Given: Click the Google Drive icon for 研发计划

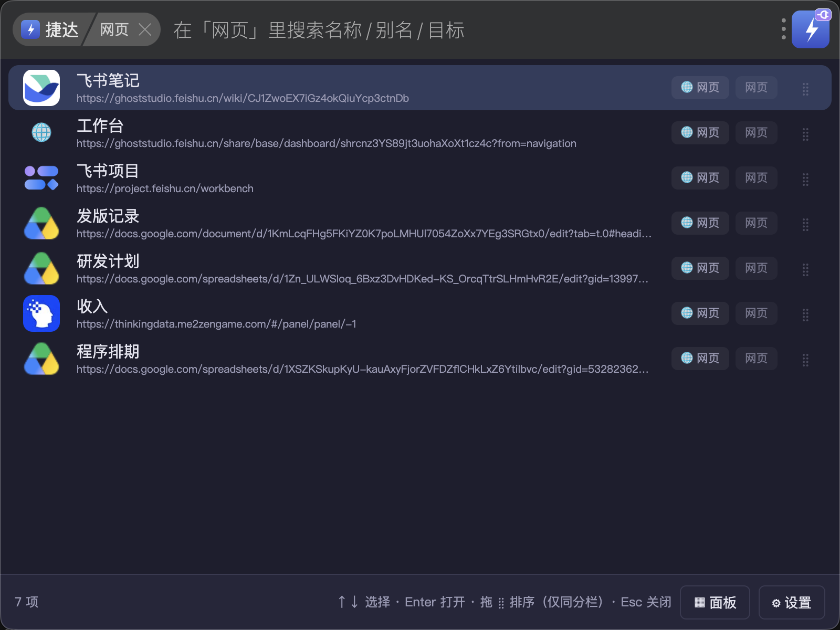Looking at the screenshot, I should tap(41, 268).
